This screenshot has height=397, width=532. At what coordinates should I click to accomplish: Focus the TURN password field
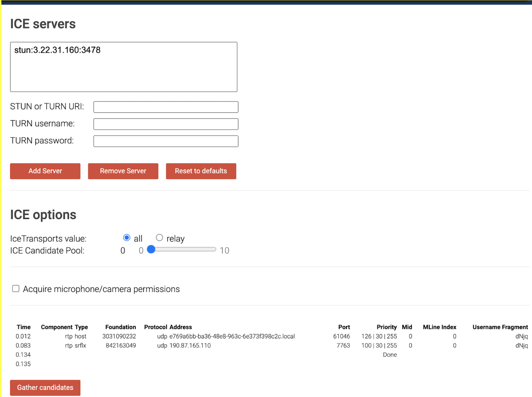tap(166, 141)
